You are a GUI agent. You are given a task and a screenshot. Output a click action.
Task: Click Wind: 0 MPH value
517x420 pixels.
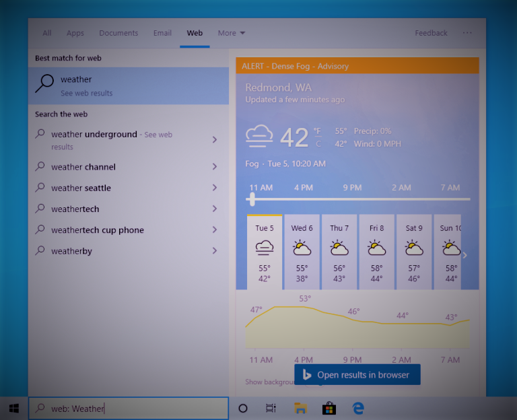pyautogui.click(x=378, y=144)
